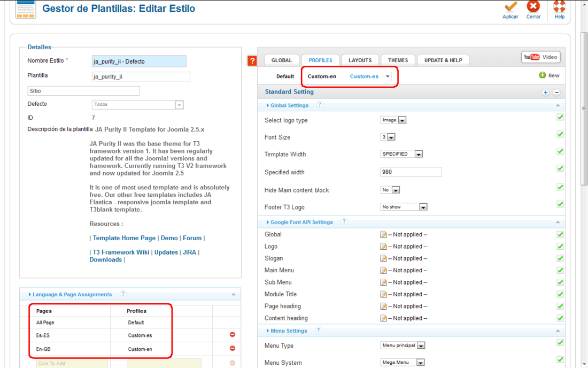Expand all settings with plus icon

[x=545, y=93]
